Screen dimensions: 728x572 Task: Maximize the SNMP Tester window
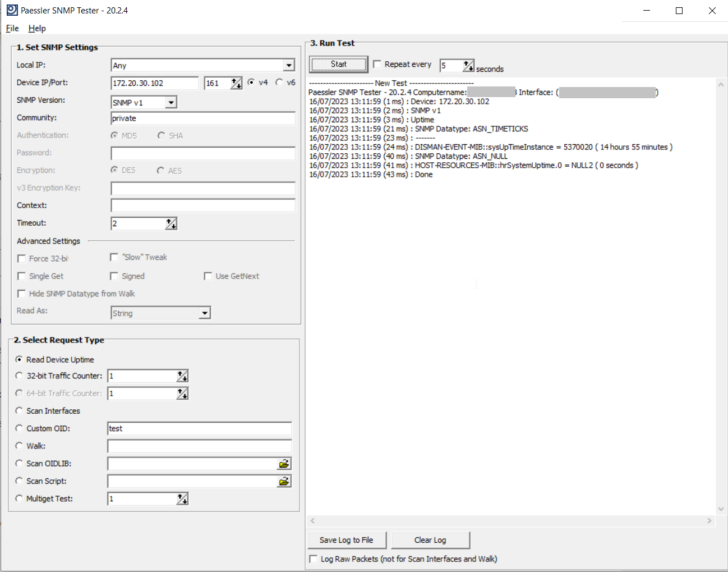(679, 11)
